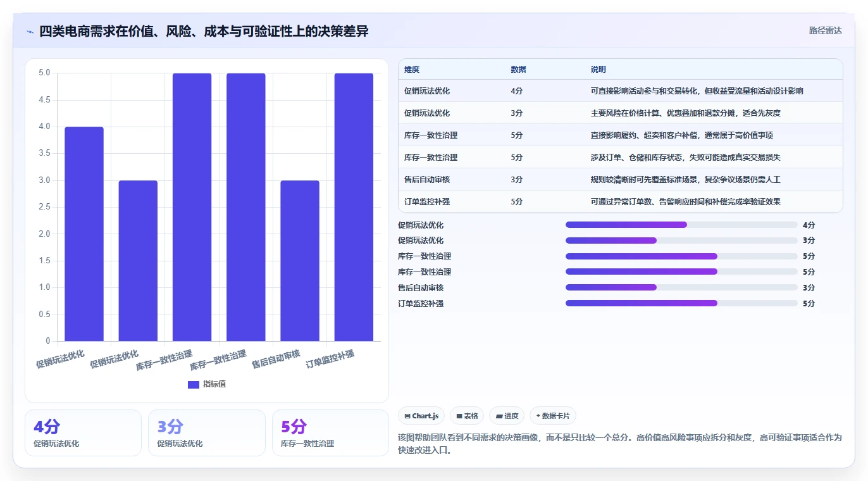Click the icon left of the page title
This screenshot has width=868, height=481.
click(30, 31)
